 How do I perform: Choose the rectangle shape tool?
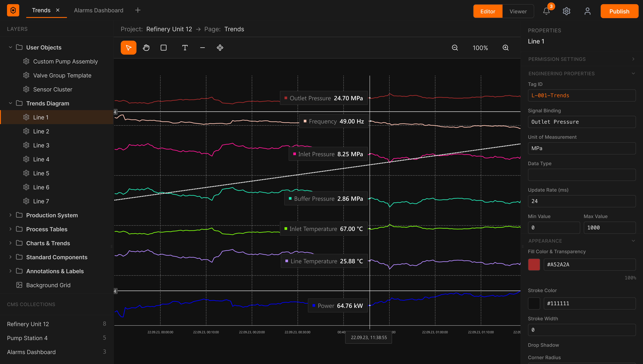click(164, 48)
